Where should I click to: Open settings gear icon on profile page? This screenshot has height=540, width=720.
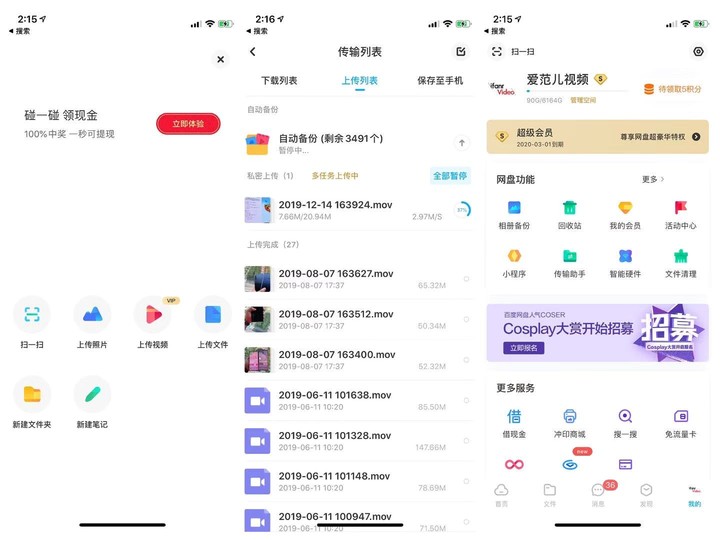698,51
